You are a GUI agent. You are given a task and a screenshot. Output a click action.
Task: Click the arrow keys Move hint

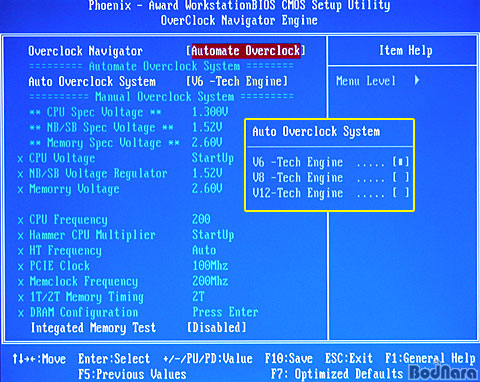[x=39, y=359]
